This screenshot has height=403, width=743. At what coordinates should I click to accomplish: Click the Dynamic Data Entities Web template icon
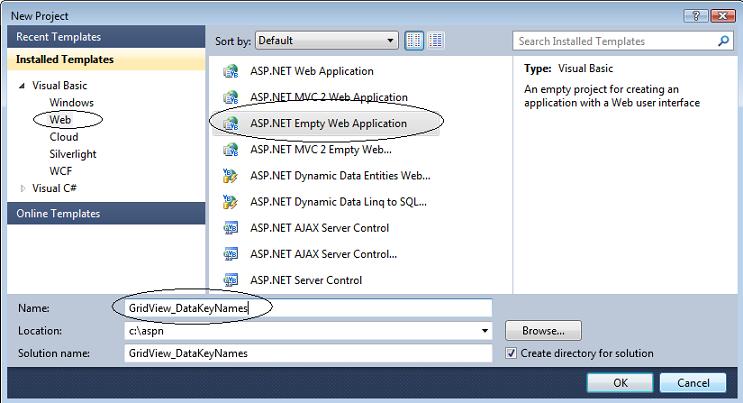pos(231,175)
